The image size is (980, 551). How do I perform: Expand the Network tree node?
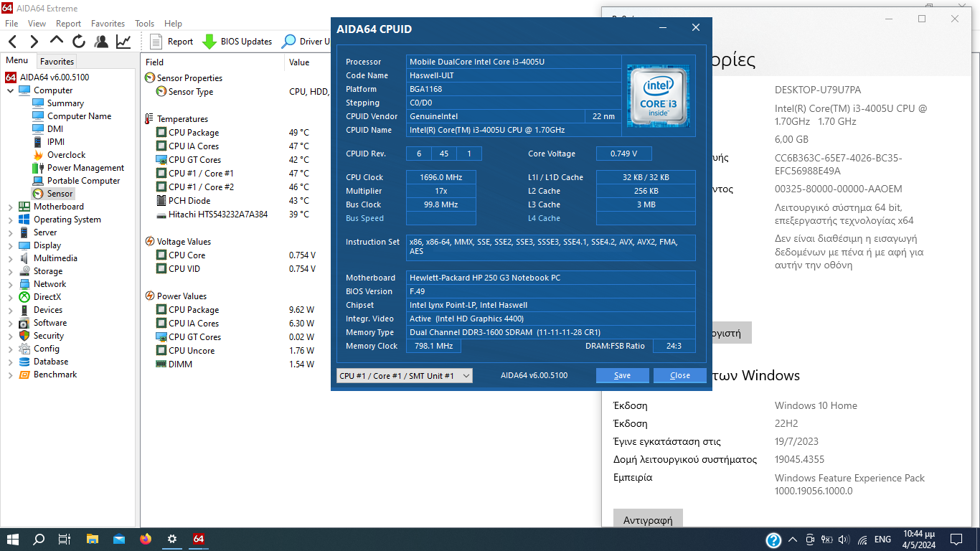(10, 284)
